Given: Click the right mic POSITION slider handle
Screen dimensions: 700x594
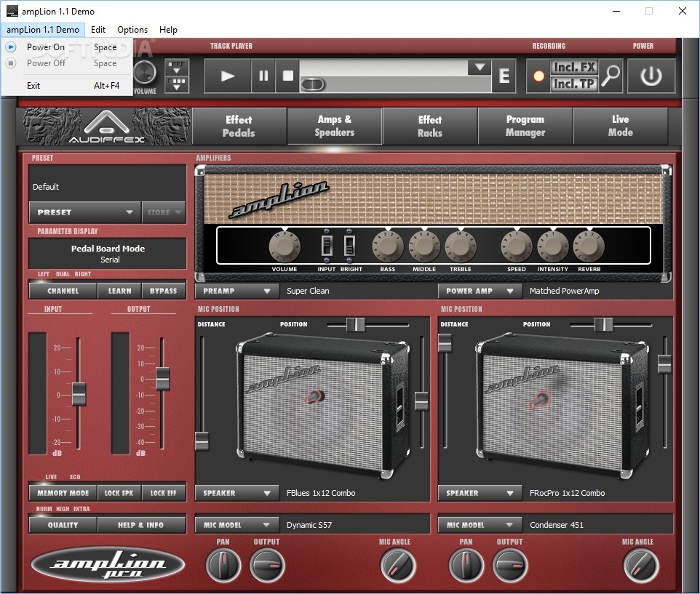Looking at the screenshot, I should tap(603, 325).
